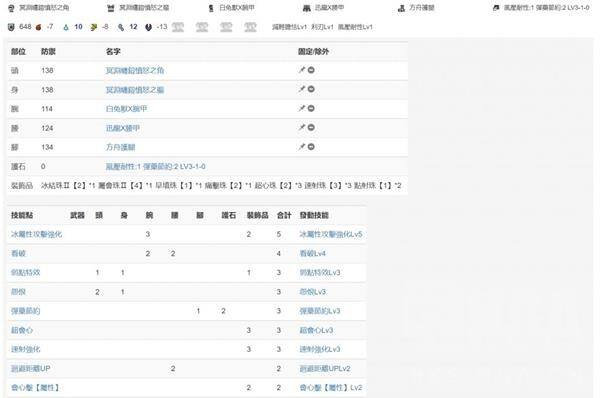Click the ice resistance icon next to 12
600x398 pixels.
(x=121, y=27)
